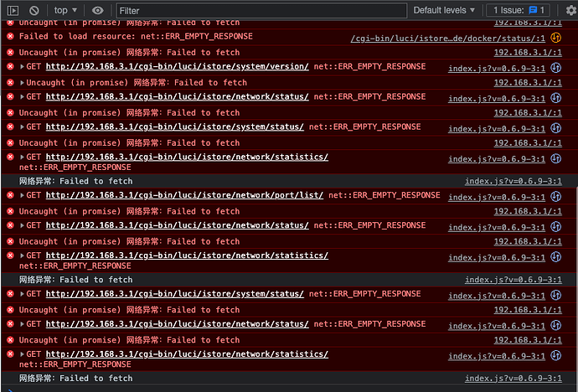Open the istore/network/port/list URL link
This screenshot has height=392, width=578.
(184, 195)
